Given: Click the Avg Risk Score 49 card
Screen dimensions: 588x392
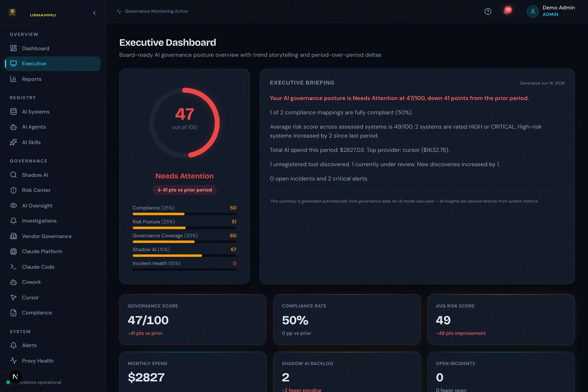Looking at the screenshot, I should tap(501, 320).
